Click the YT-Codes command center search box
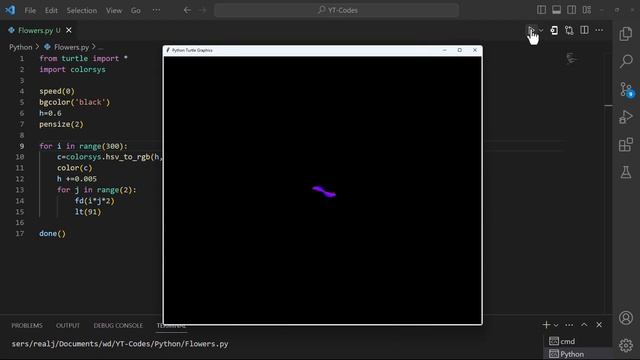The image size is (640, 360). pos(337,10)
